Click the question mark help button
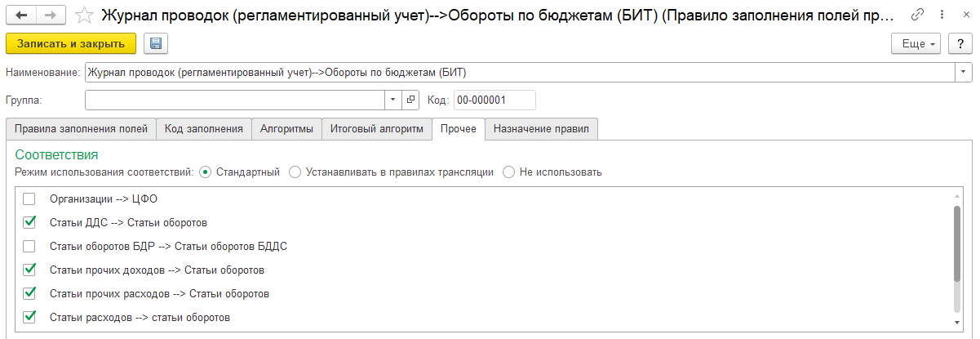This screenshot has height=339, width=980. click(x=960, y=44)
